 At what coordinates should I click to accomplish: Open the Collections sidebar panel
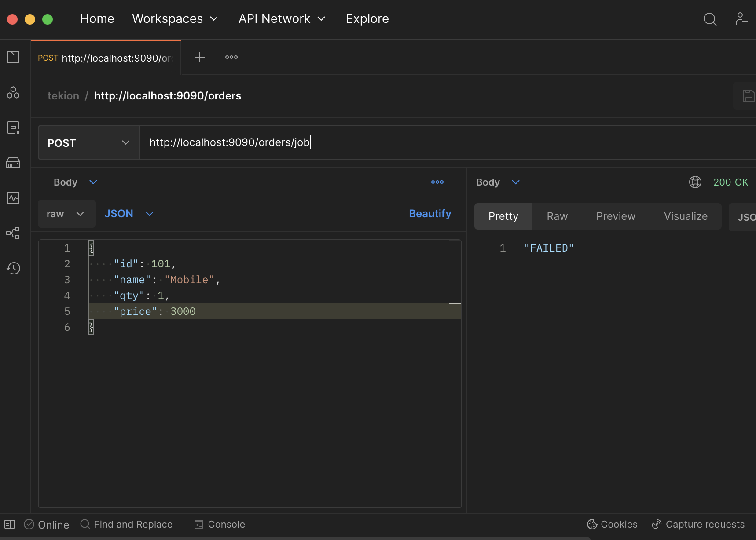(x=13, y=57)
